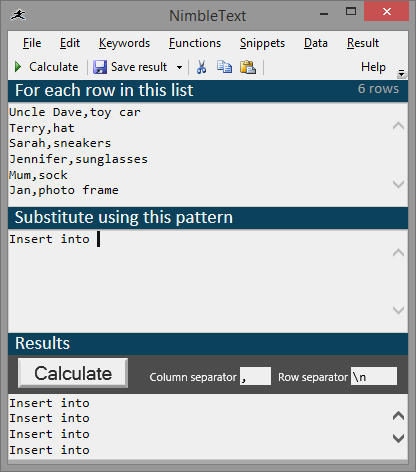The height and width of the screenshot is (472, 416).
Task: Click the Row separator input field
Action: click(x=374, y=376)
